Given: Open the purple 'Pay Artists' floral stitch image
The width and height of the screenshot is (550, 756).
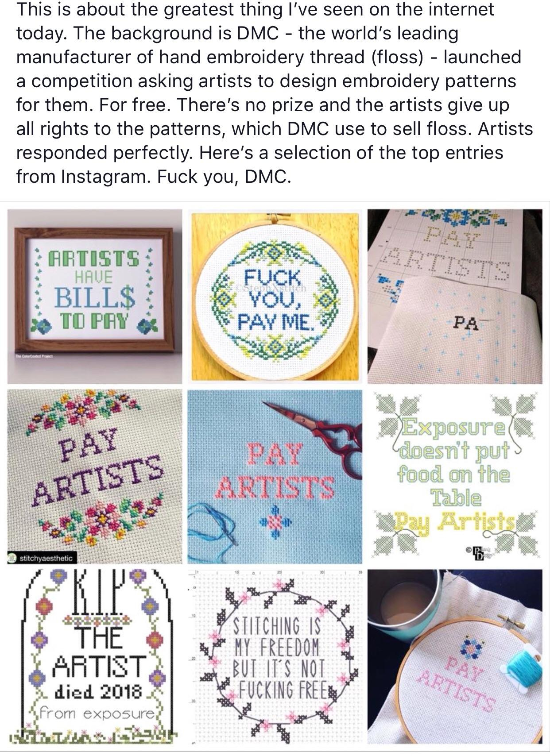Looking at the screenshot, I should tap(95, 476).
